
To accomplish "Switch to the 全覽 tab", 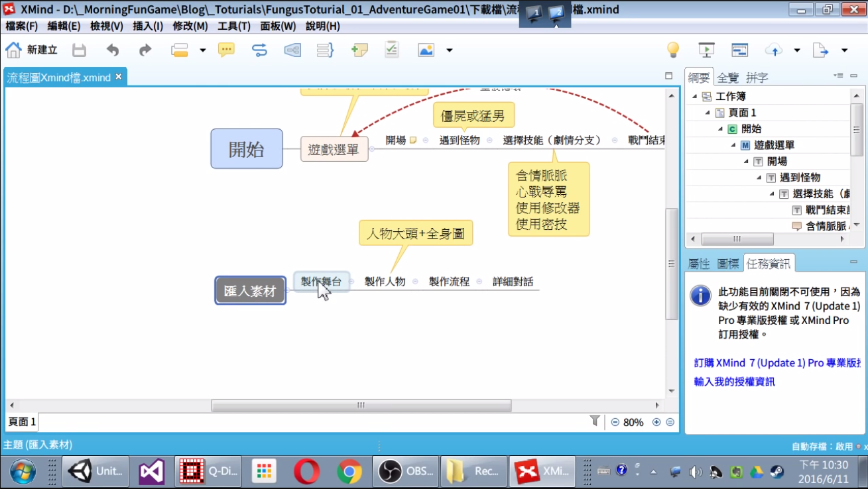I will tap(727, 78).
